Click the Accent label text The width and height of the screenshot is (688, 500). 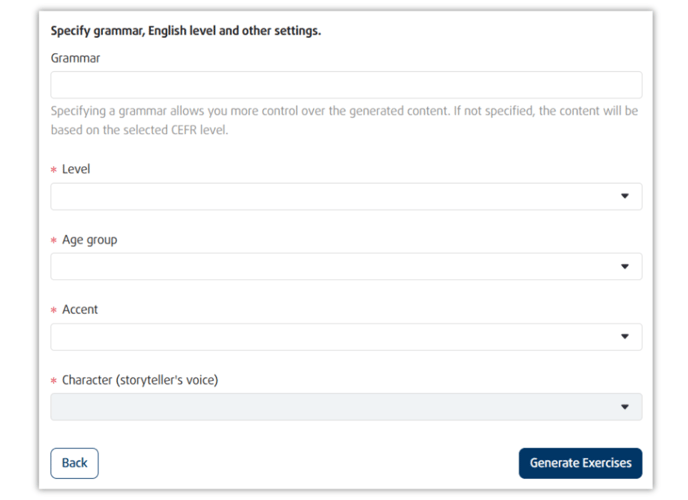click(80, 310)
